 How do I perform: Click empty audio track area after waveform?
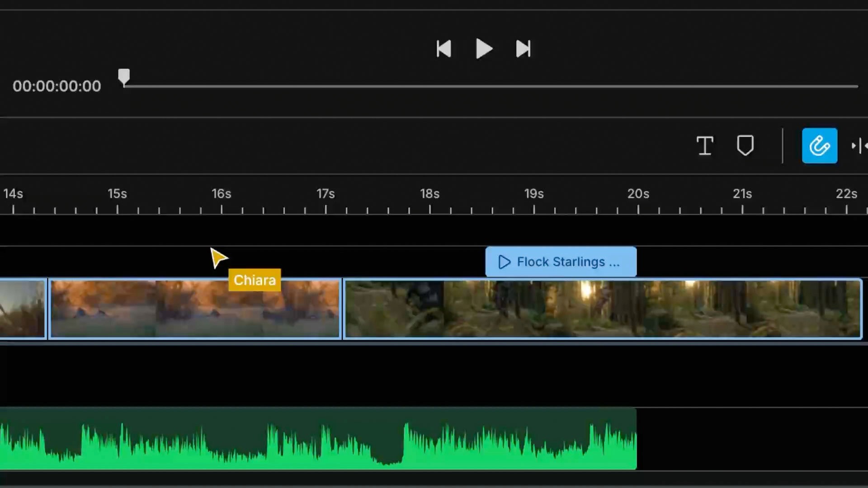[750, 439]
